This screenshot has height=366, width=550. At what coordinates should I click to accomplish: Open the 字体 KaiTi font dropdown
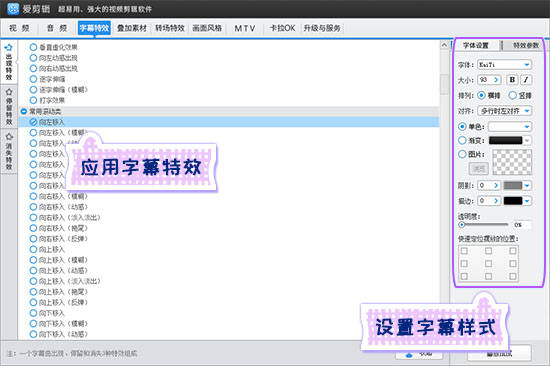click(504, 65)
